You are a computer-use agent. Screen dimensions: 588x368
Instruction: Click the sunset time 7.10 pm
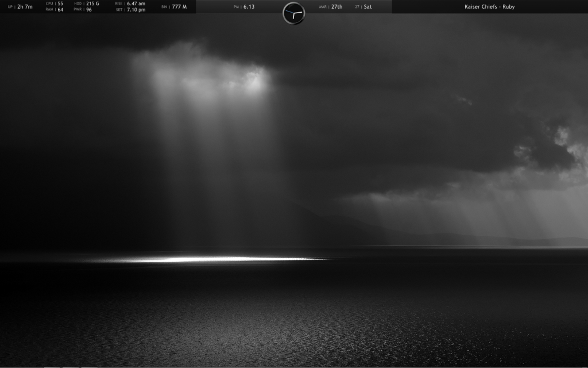136,10
